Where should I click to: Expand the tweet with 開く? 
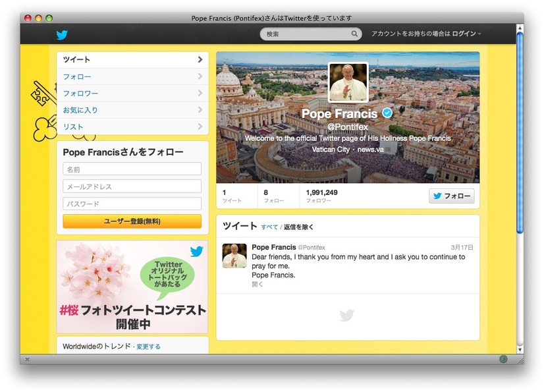[x=257, y=285]
